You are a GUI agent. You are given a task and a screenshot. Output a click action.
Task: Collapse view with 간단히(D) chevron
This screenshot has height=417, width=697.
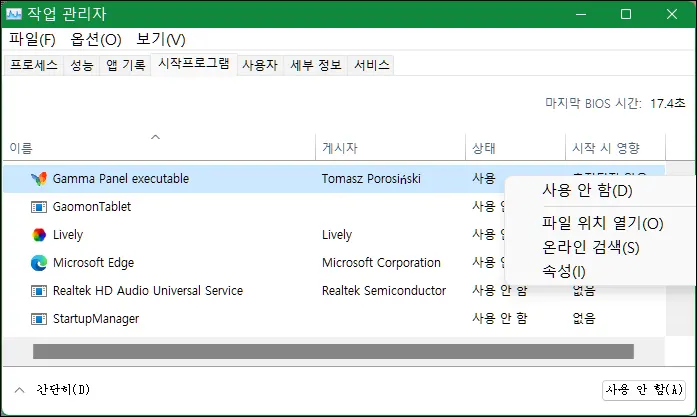(20, 390)
